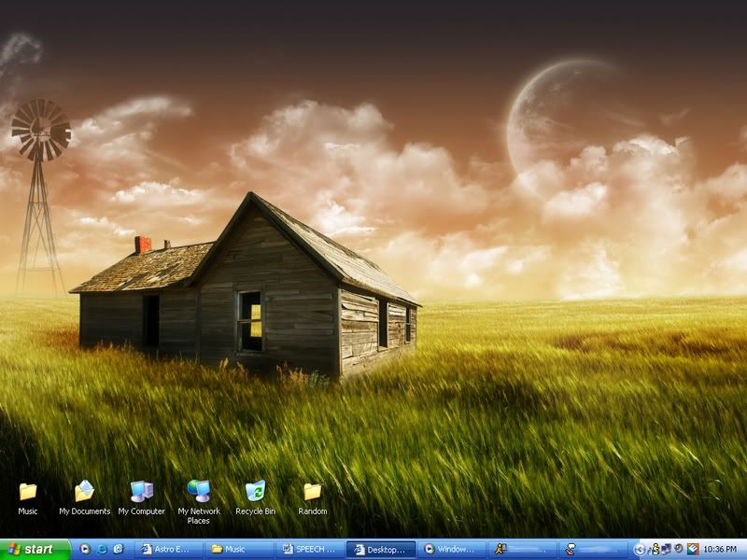Expand hidden system tray icons
The width and height of the screenshot is (747, 560).
click(x=640, y=550)
